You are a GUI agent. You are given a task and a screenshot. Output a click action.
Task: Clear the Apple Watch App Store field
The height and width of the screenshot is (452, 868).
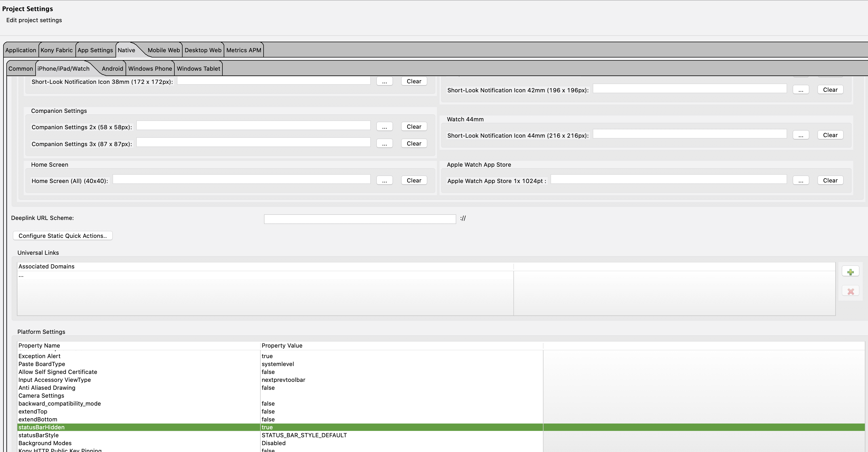tap(830, 181)
